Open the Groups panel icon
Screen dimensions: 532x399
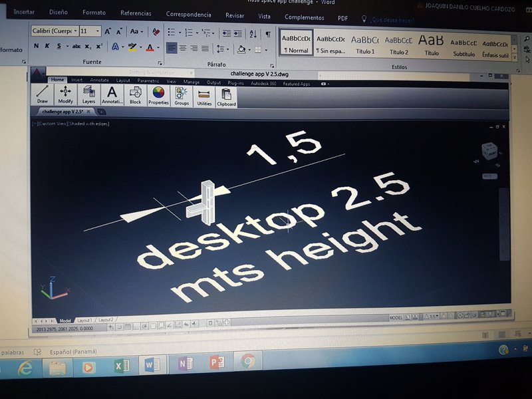(182, 96)
